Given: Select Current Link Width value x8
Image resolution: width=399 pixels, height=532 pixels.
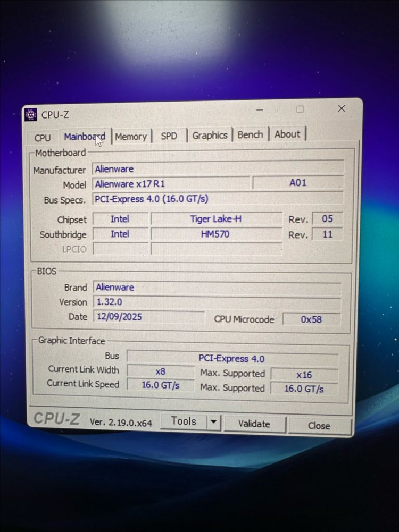Looking at the screenshot, I should (160, 371).
